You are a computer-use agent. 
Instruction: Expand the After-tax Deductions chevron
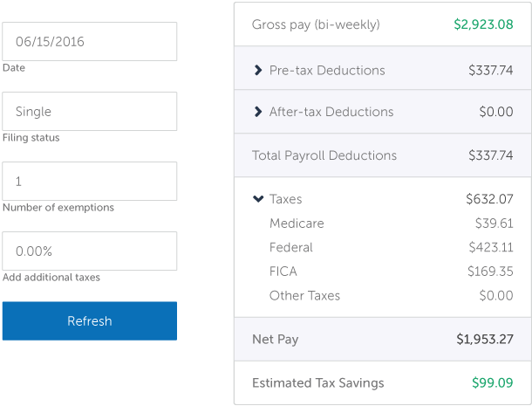click(257, 112)
